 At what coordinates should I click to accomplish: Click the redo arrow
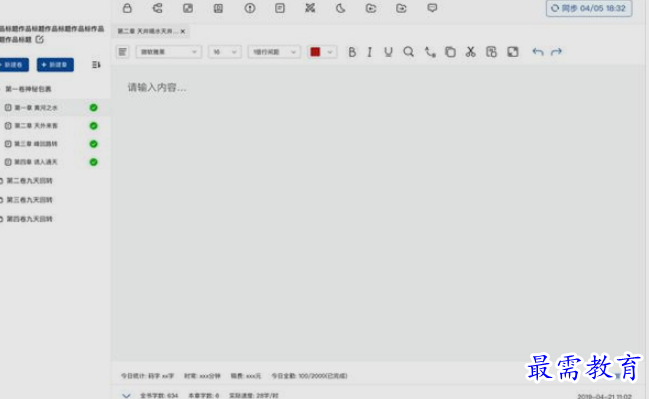(556, 52)
